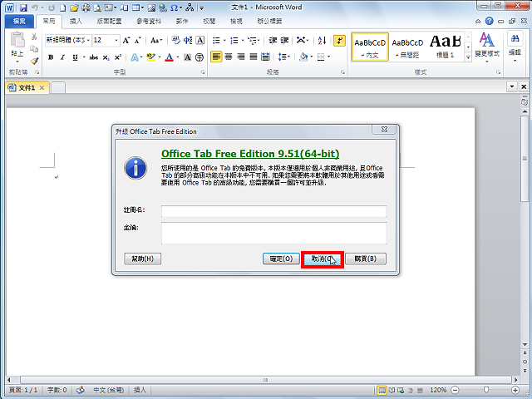
Task: Open the font size dropdown
Action: coord(116,41)
